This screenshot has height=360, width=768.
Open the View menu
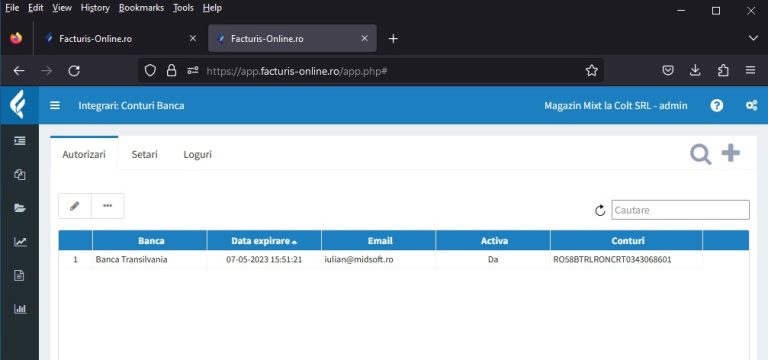[62, 8]
